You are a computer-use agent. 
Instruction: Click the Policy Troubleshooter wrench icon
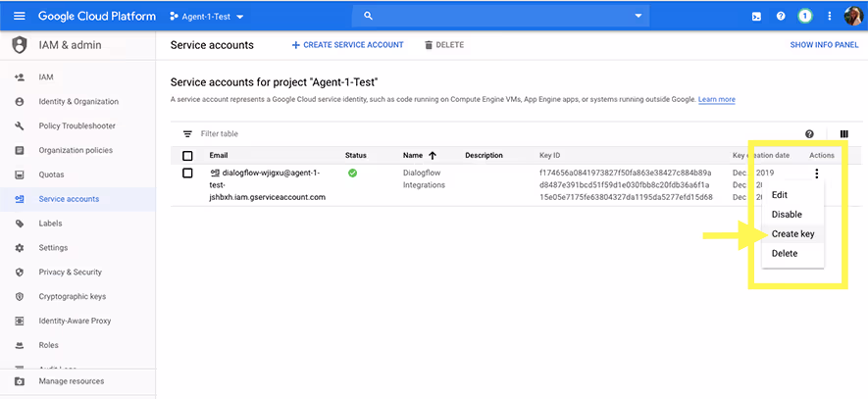[20, 126]
